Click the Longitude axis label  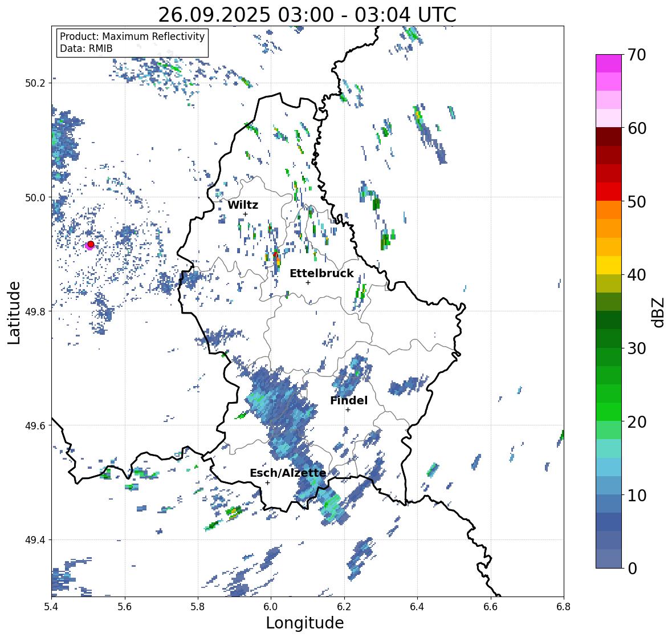click(x=305, y=623)
